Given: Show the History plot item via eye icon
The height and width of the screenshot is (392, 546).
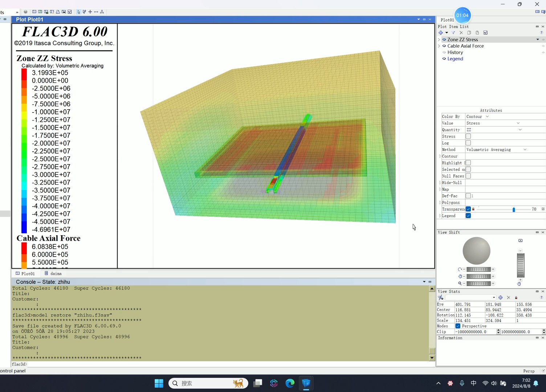Looking at the screenshot, I should pyautogui.click(x=444, y=52).
